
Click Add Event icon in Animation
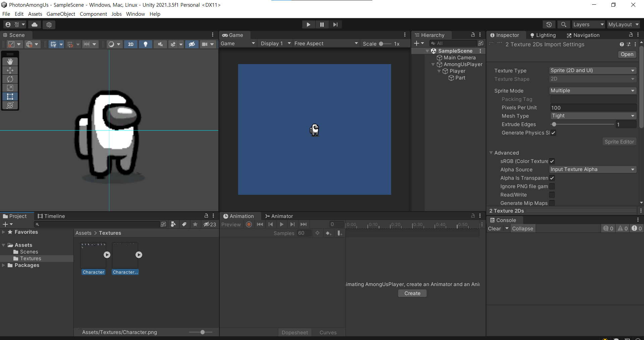coord(339,233)
